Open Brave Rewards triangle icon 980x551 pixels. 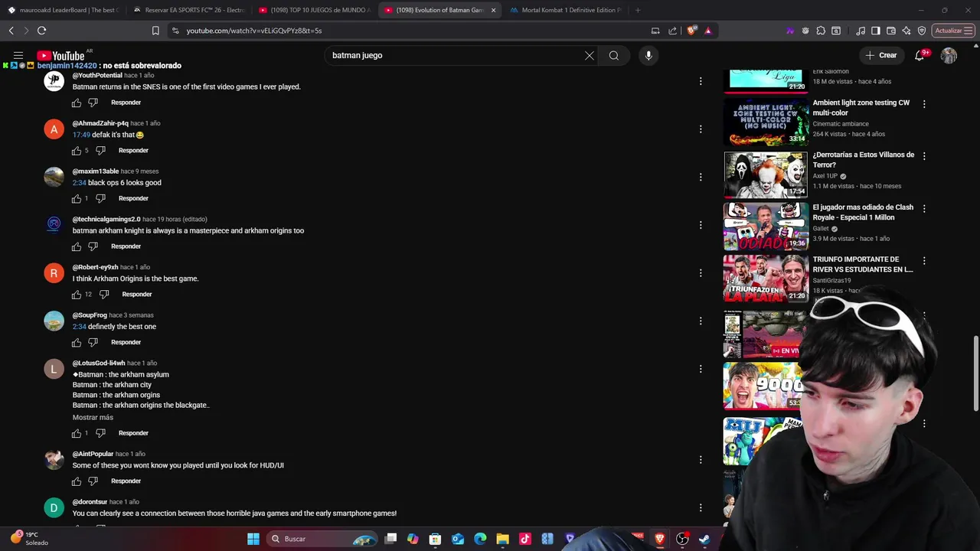coord(707,31)
